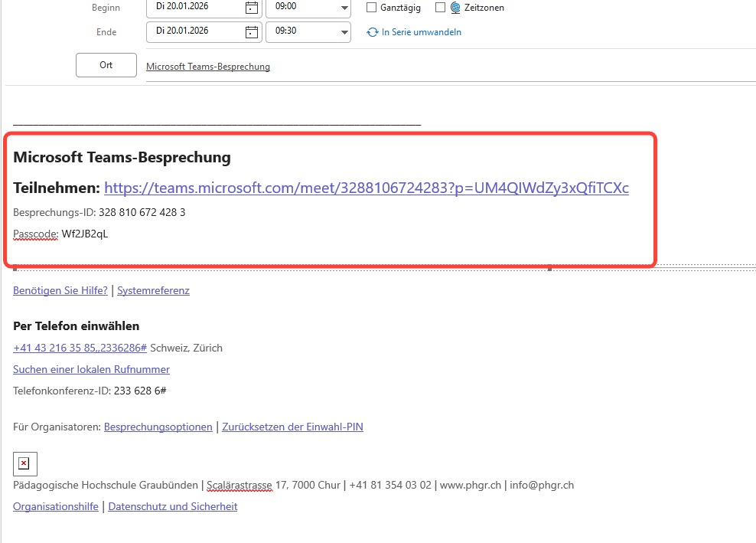Click the In Serie umwandeln recurrence icon
The width and height of the screenshot is (756, 543).
pos(372,32)
